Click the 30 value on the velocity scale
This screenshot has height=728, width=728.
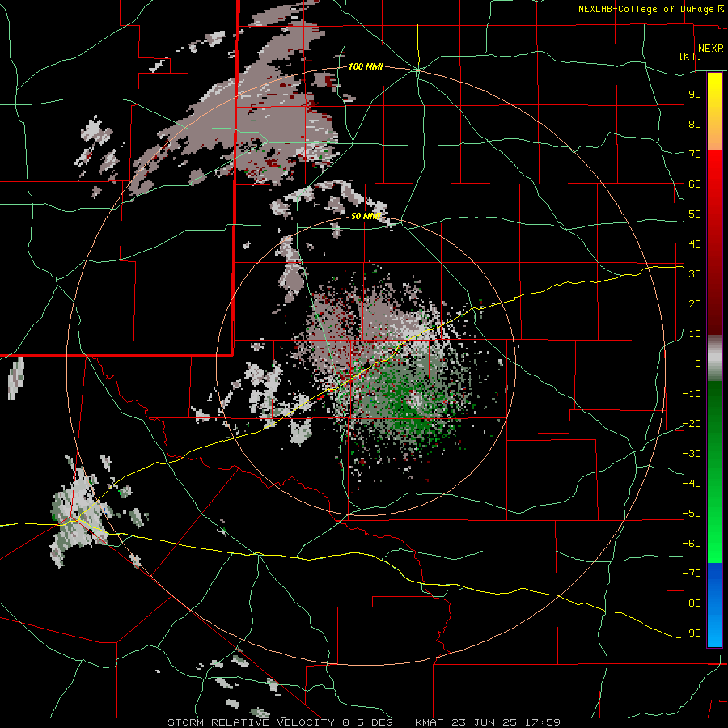[x=695, y=274]
